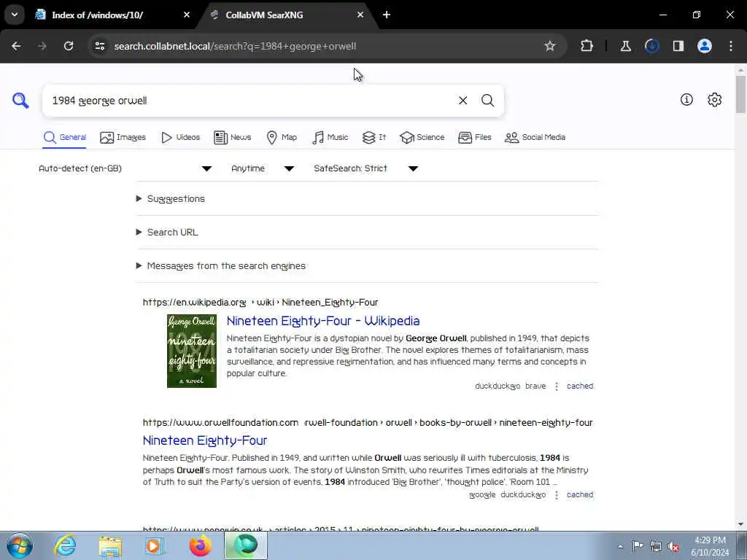Submit search with magnifier button
747x560 pixels.
487,101
